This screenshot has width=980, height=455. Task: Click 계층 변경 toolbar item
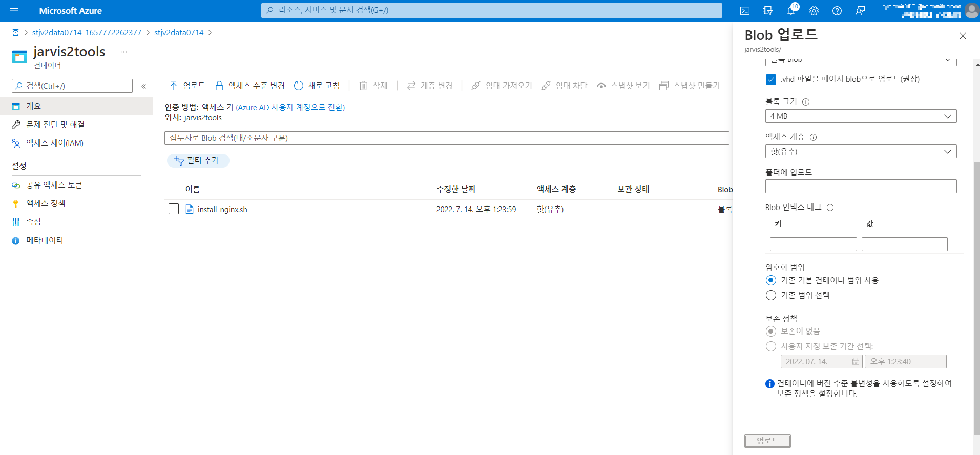[x=429, y=86]
